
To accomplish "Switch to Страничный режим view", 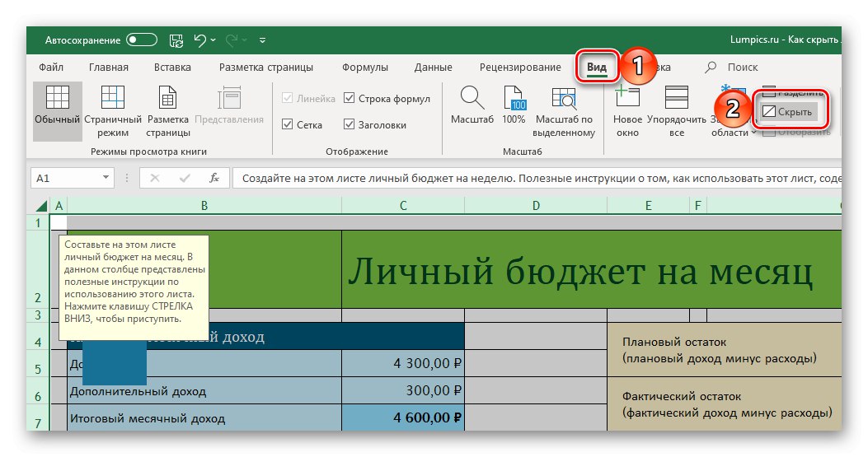I will pyautogui.click(x=113, y=110).
